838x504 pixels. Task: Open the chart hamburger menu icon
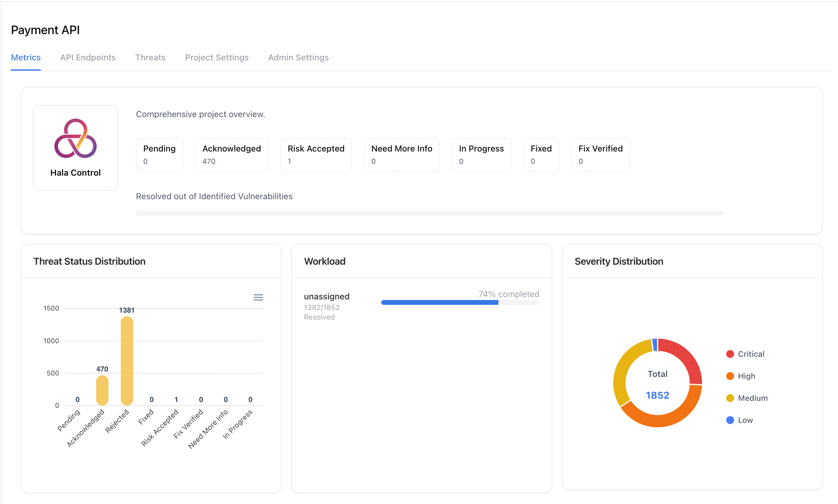pyautogui.click(x=258, y=298)
